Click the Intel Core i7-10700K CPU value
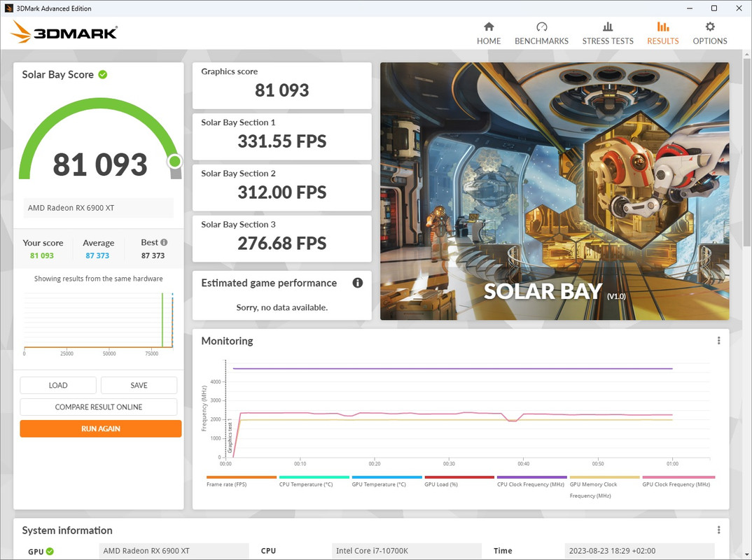The height and width of the screenshot is (560, 752). [407, 551]
